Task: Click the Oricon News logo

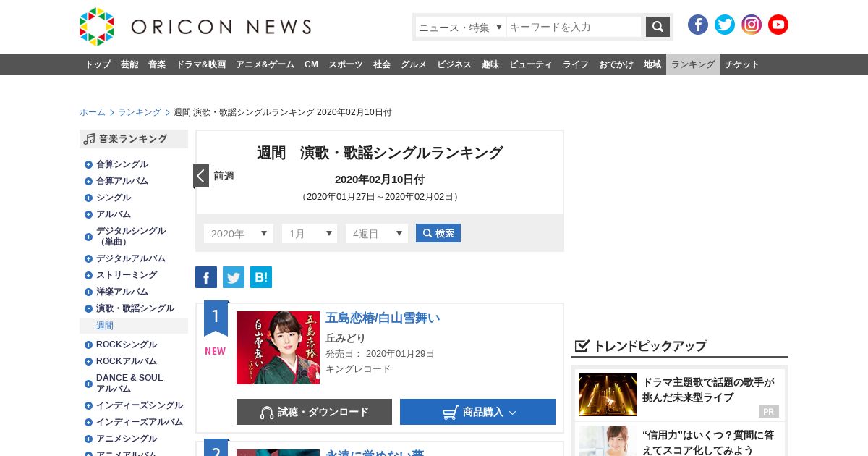Action: [x=195, y=27]
